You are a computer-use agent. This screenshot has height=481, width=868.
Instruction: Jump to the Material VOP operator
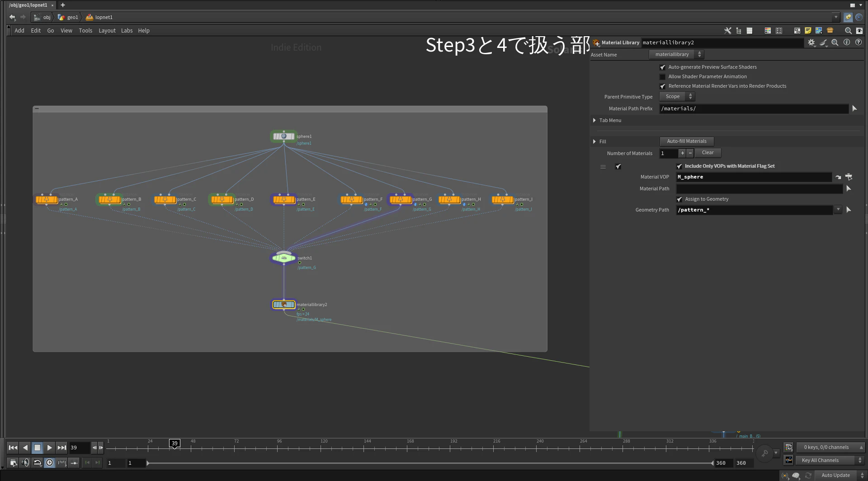click(838, 177)
